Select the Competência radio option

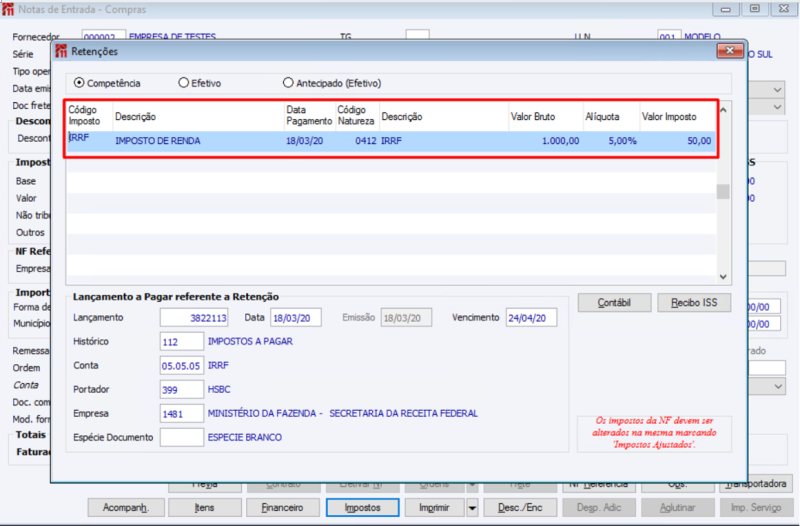pyautogui.click(x=79, y=83)
